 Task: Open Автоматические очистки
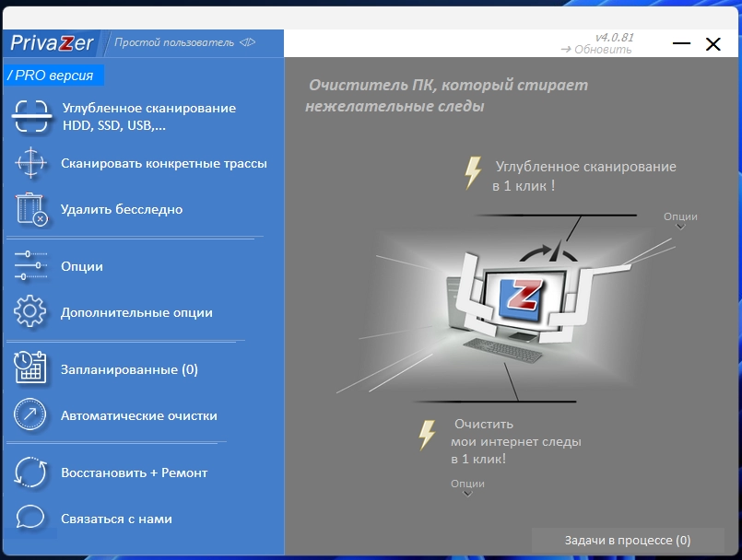(x=138, y=415)
